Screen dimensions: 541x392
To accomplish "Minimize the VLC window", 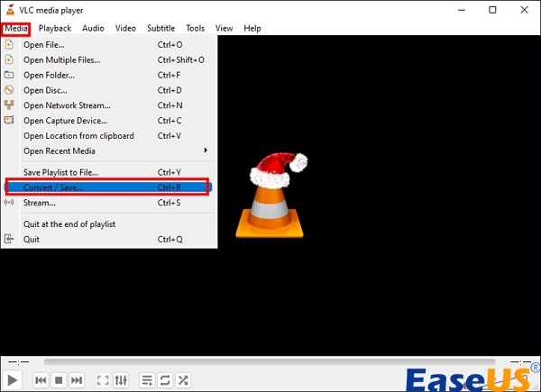I will (462, 10).
